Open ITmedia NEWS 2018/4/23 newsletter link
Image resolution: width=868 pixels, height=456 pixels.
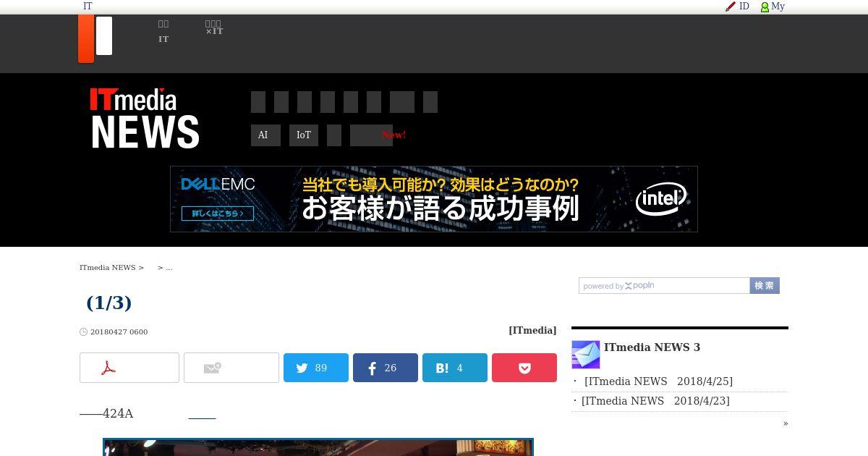pyautogui.click(x=655, y=401)
